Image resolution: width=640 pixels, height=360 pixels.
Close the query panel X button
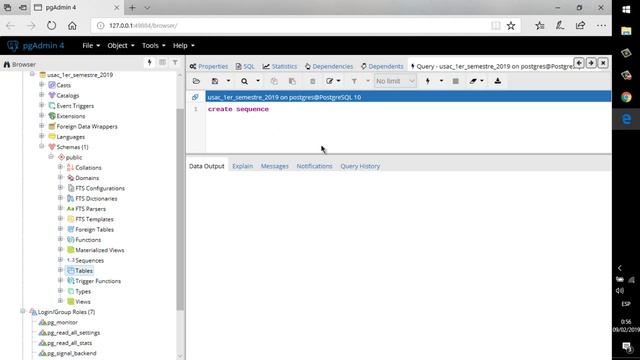tap(603, 63)
